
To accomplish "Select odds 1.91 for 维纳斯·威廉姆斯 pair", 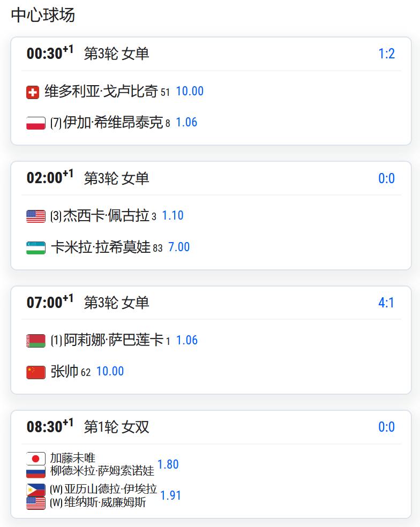I will pos(170,495).
